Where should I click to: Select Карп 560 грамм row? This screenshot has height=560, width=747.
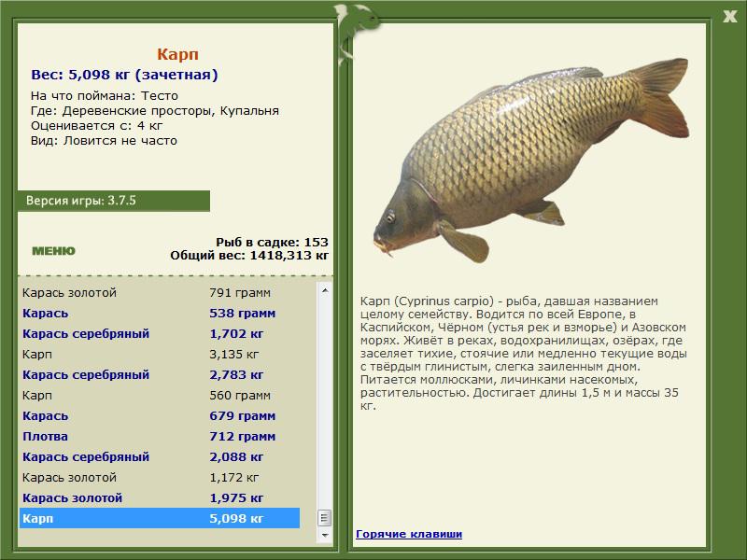pyautogui.click(x=160, y=395)
